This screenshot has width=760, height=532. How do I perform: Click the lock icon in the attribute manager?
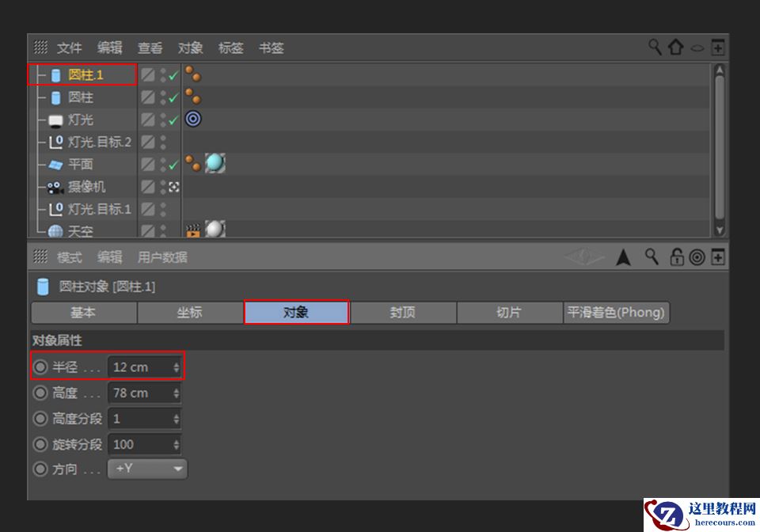click(677, 257)
